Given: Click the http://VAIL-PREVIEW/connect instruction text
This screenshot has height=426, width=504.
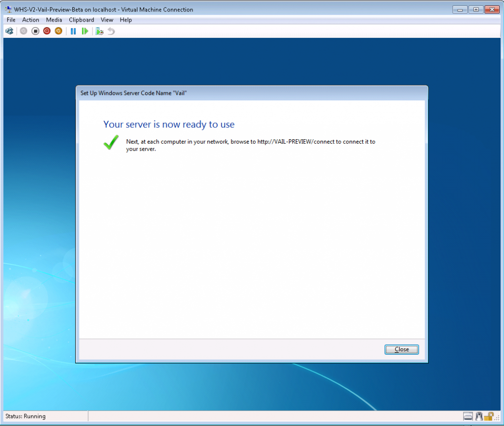Looking at the screenshot, I should coord(251,145).
